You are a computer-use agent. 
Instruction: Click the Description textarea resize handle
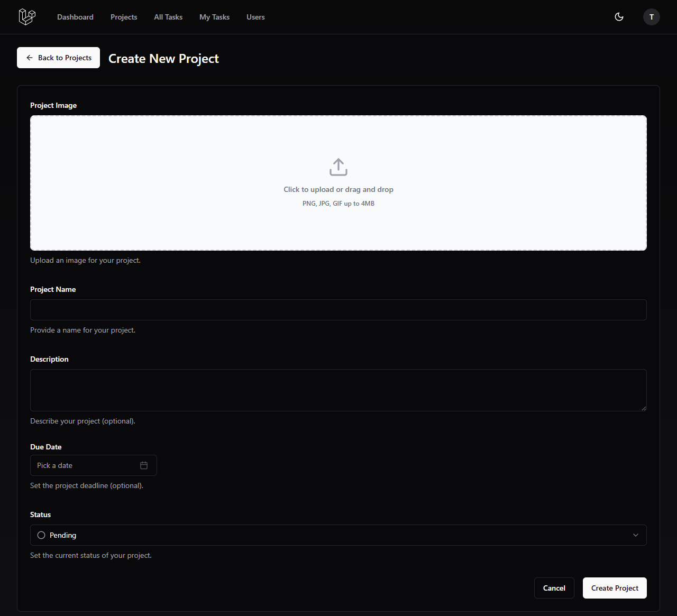[x=644, y=408]
